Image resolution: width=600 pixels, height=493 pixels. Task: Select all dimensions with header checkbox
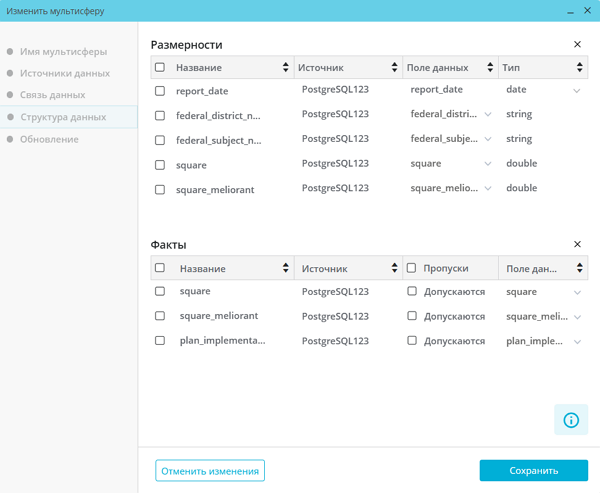click(160, 68)
